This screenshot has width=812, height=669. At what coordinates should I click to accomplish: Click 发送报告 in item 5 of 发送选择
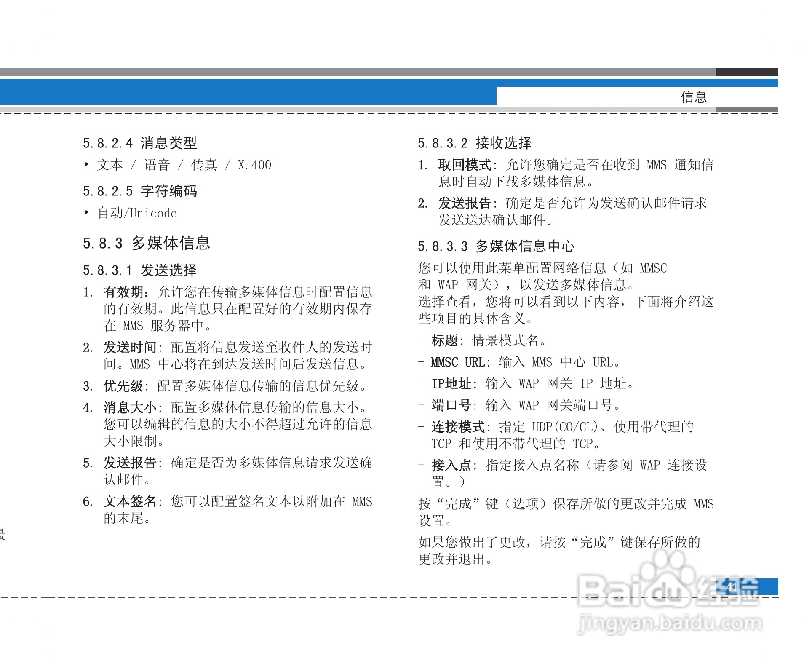point(130,463)
